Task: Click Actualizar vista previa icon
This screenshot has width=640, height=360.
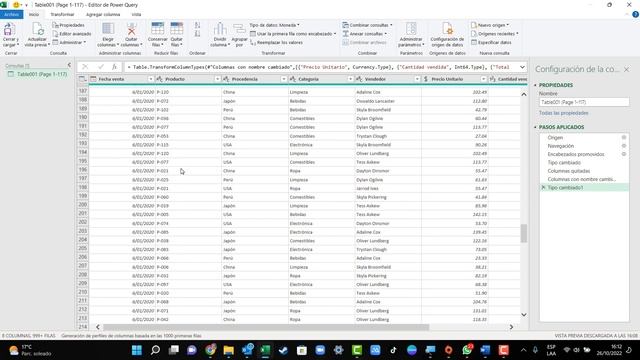Action: click(38, 30)
